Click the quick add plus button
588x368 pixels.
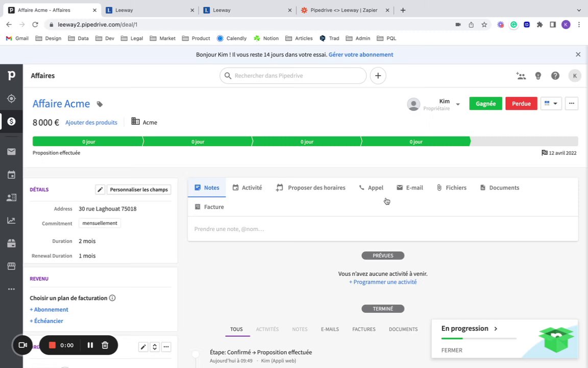pos(378,76)
